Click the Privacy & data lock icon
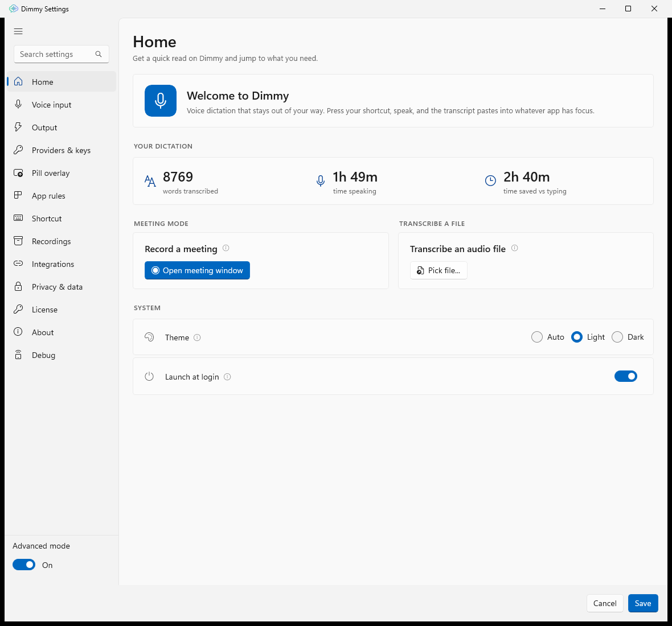 pyautogui.click(x=18, y=286)
